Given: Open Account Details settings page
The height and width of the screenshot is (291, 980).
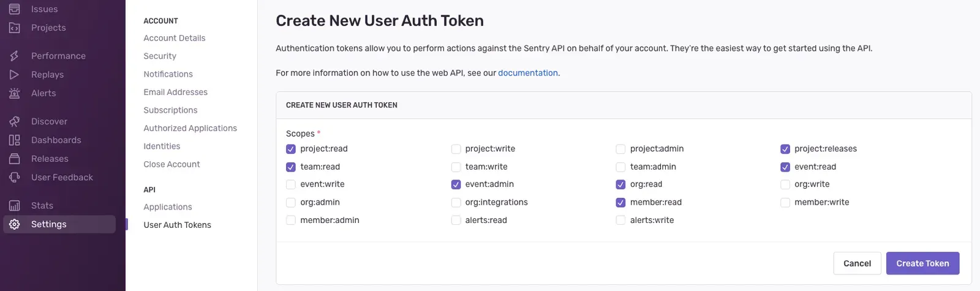Looking at the screenshot, I should click(175, 38).
